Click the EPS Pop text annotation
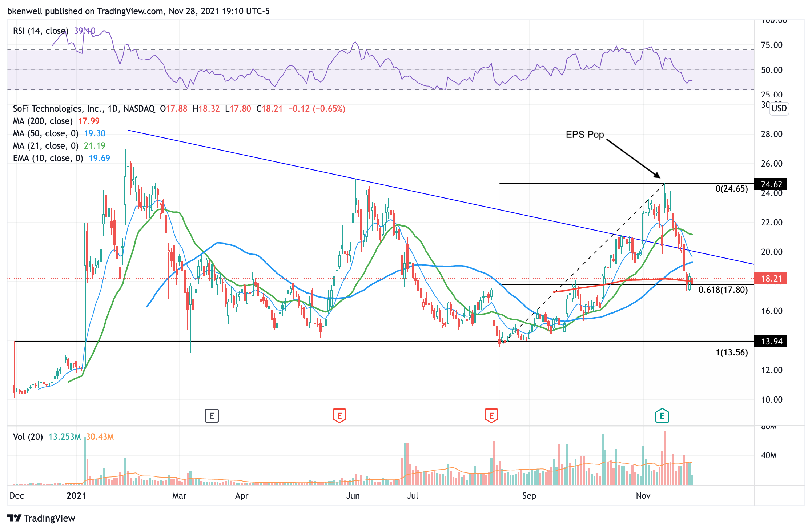The image size is (812, 531). [x=584, y=135]
